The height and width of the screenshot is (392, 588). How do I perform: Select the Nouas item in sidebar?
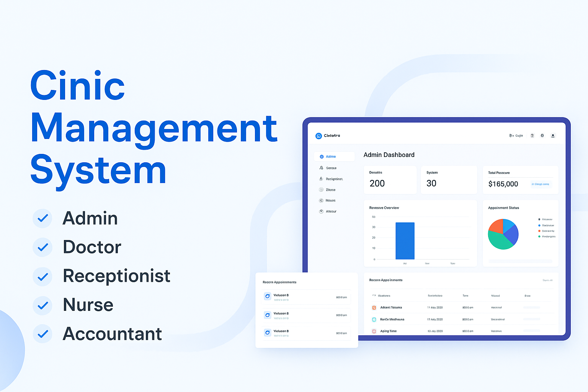pyautogui.click(x=330, y=201)
